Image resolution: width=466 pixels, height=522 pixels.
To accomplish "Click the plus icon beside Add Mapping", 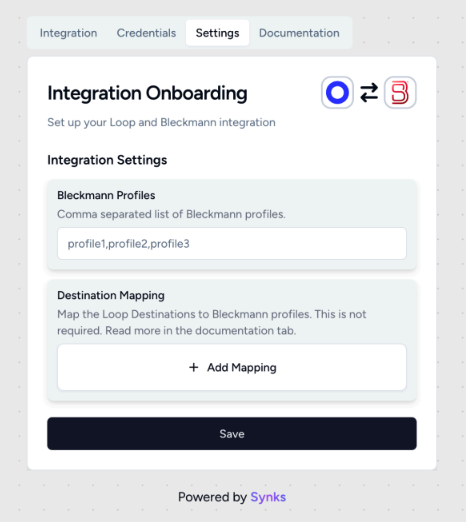I will point(194,367).
